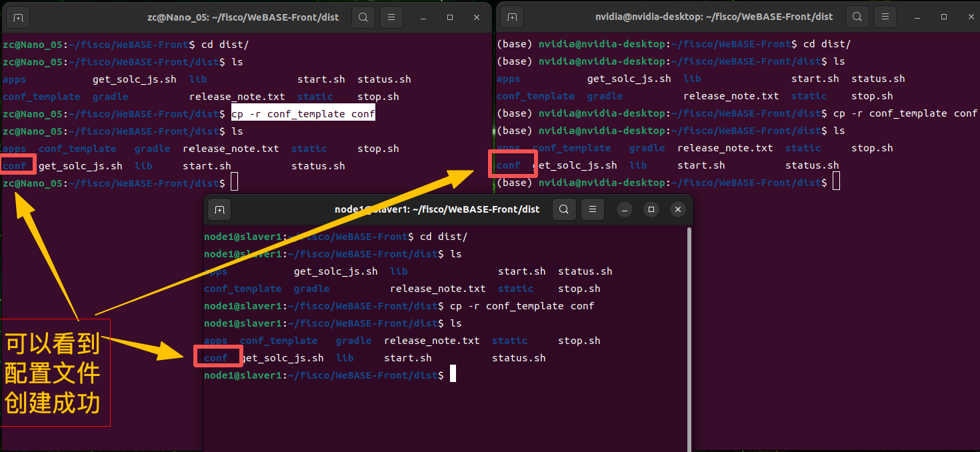Click status.sh in first listing of nvidia-desktop
980x452 pixels.
tap(878, 79)
